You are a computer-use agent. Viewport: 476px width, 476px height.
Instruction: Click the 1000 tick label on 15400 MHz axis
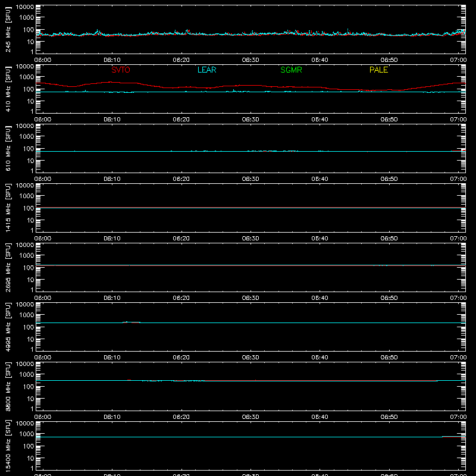[27, 434]
